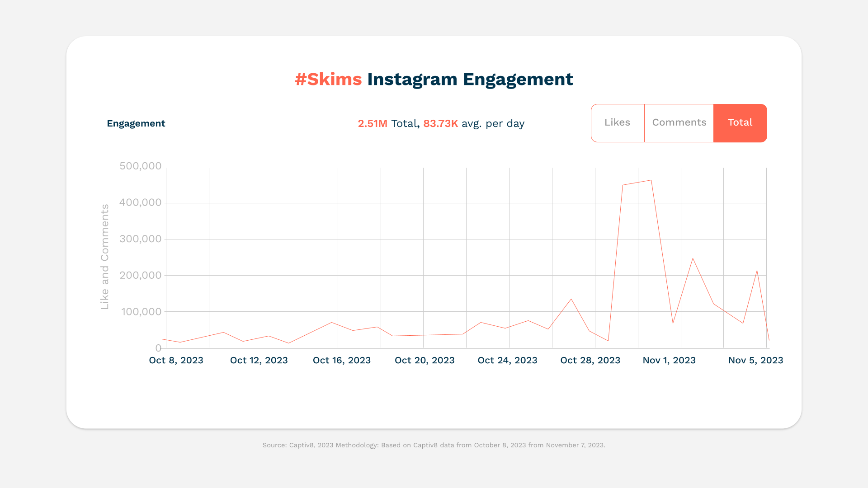Click the 500,000 y-axis value
The width and height of the screenshot is (868, 488).
coord(141,166)
